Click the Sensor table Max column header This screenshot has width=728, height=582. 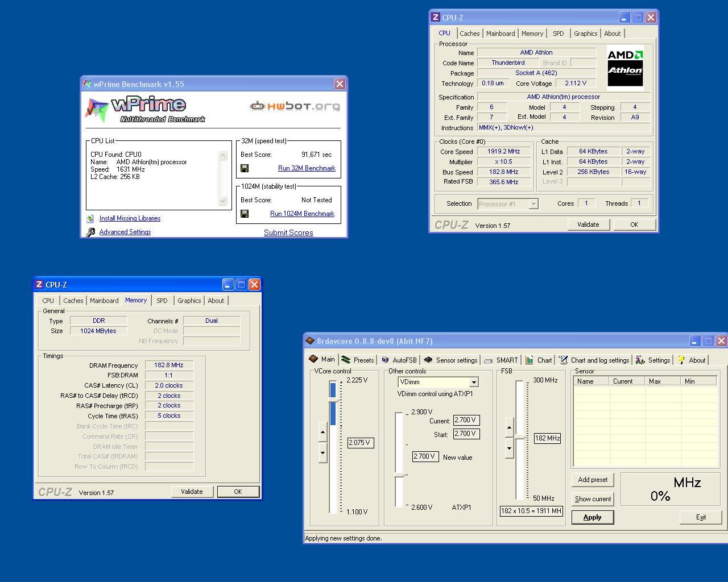[663, 381]
